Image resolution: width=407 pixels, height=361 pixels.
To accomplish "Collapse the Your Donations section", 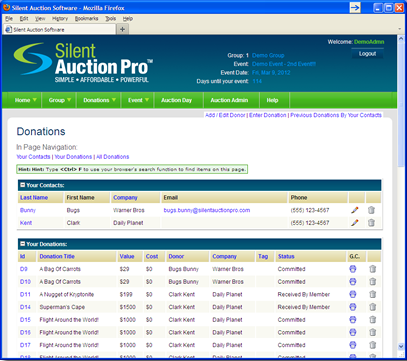I will (x=23, y=244).
